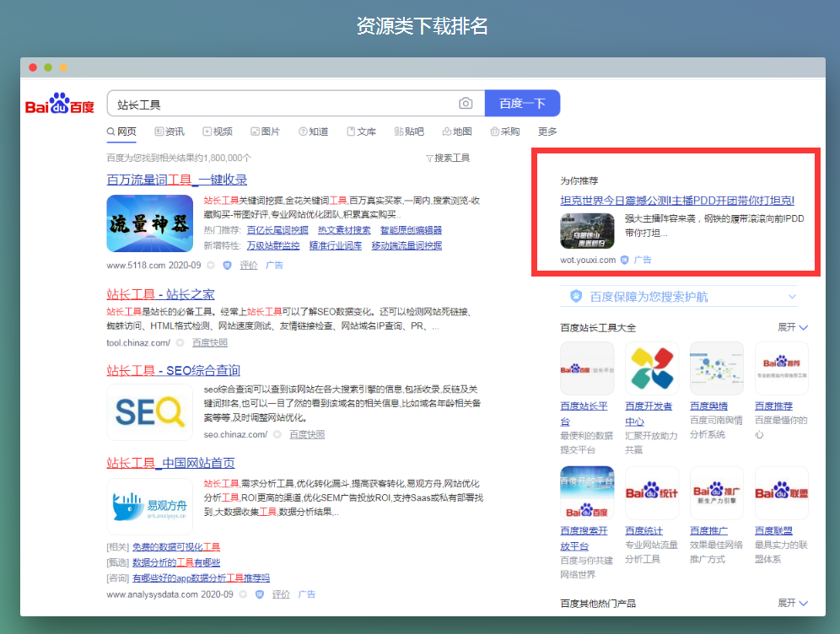The width and height of the screenshot is (840, 634).
Task: Click the 流量神器 thumbnail
Action: pyautogui.click(x=149, y=223)
